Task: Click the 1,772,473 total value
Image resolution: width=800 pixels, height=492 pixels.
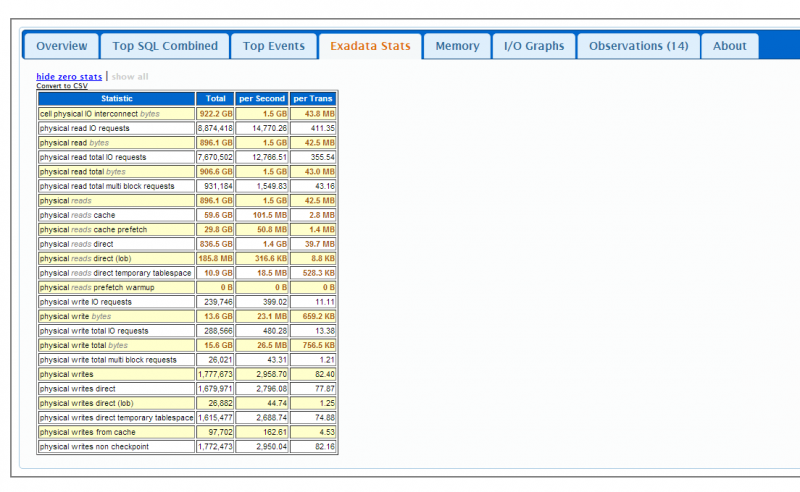Action: [215, 447]
